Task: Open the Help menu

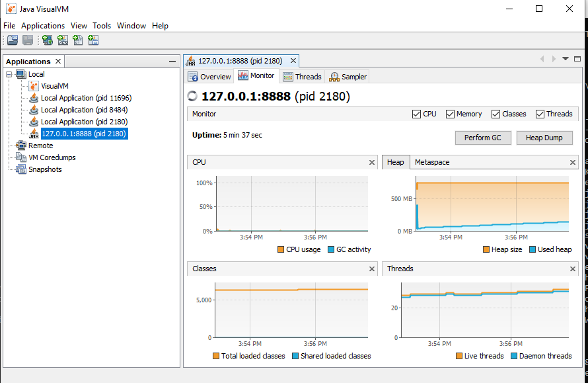Action: [160, 26]
